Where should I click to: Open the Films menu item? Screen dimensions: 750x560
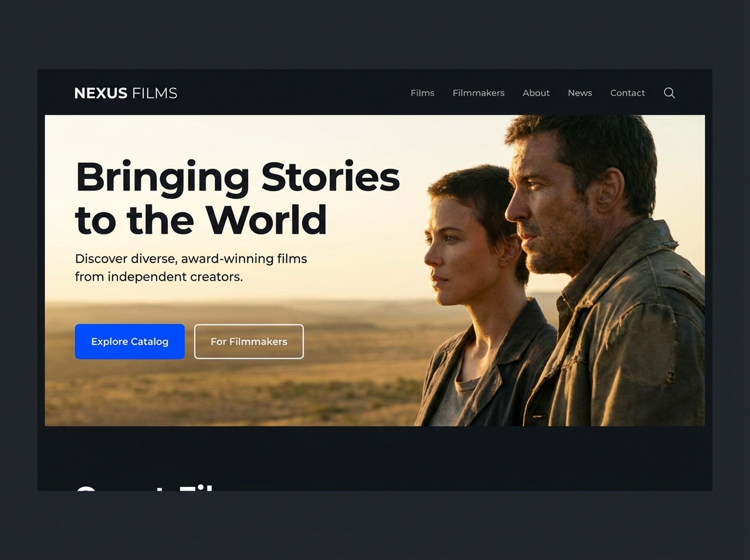422,92
